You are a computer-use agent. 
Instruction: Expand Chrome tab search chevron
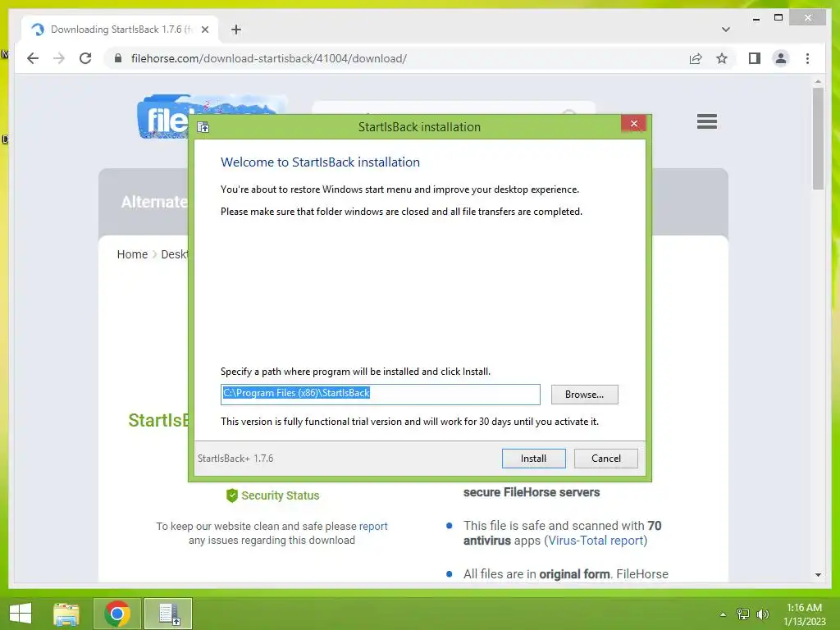[725, 30]
